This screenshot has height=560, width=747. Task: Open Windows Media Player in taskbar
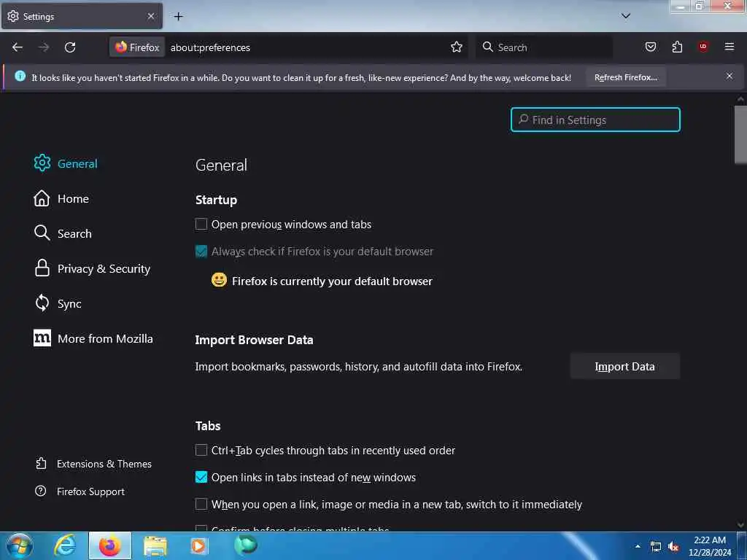click(199, 545)
